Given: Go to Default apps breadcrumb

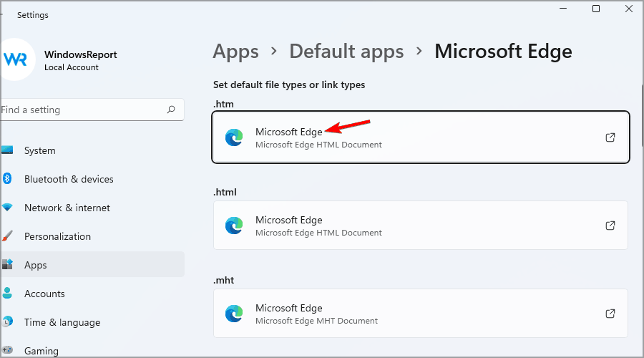Looking at the screenshot, I should (346, 52).
